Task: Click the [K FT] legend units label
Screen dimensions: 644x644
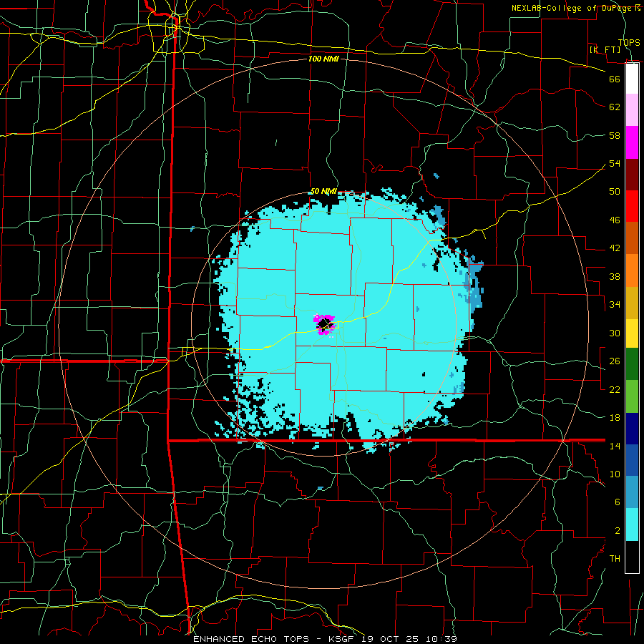Action: (605, 49)
